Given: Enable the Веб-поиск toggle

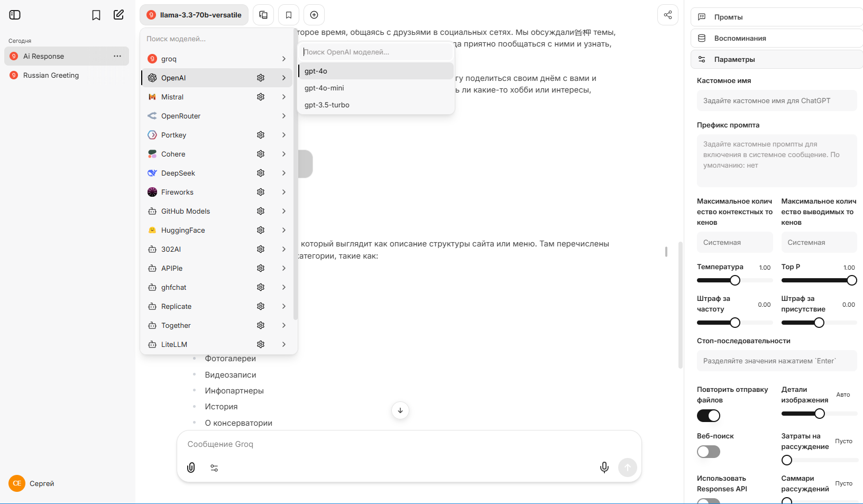Looking at the screenshot, I should [709, 452].
